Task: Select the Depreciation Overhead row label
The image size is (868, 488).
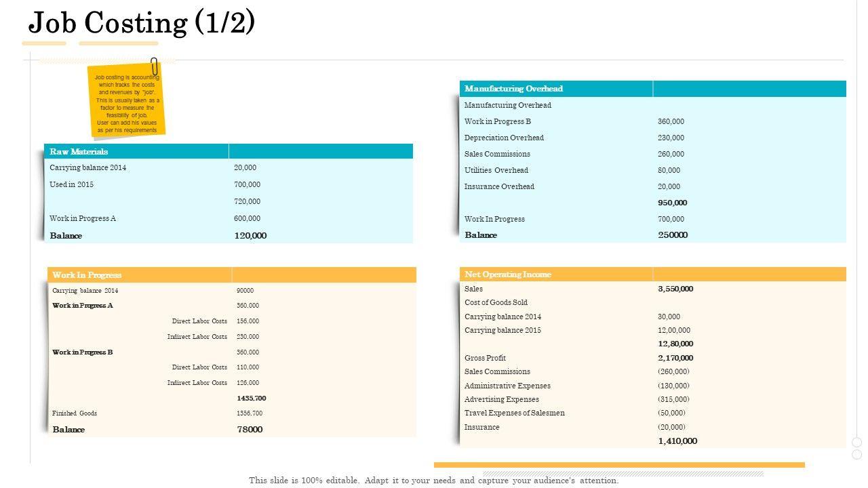Action: click(504, 138)
